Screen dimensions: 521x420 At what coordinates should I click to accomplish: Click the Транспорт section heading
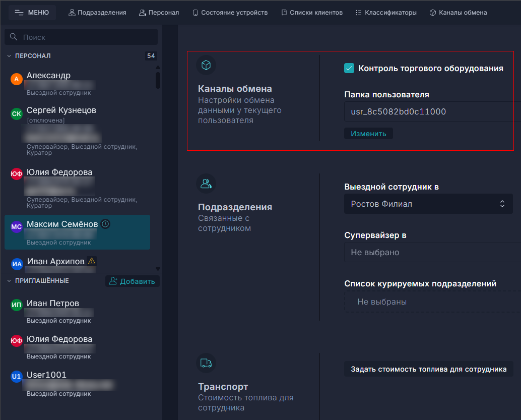pos(223,386)
